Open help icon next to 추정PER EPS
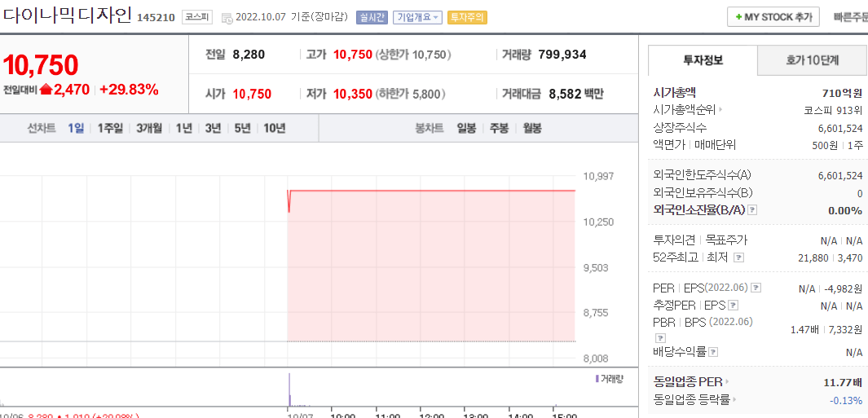The width and height of the screenshot is (868, 418). [x=733, y=306]
